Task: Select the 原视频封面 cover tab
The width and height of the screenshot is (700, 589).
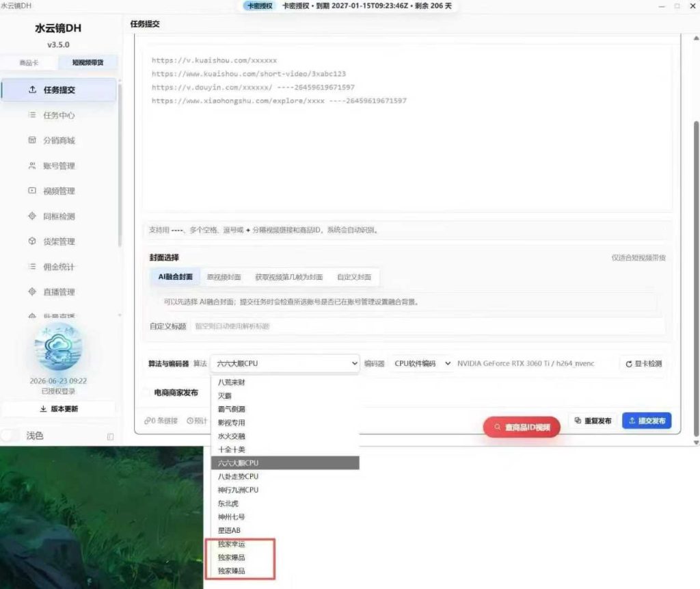Action: tap(224, 277)
